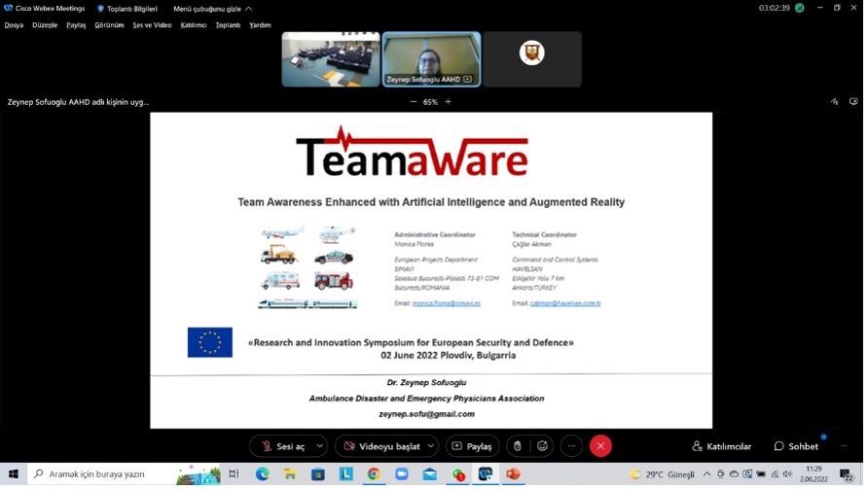Viewport: 868px width, 490px height.
Task: Open Zoom app from the taskbar
Action: (401, 474)
